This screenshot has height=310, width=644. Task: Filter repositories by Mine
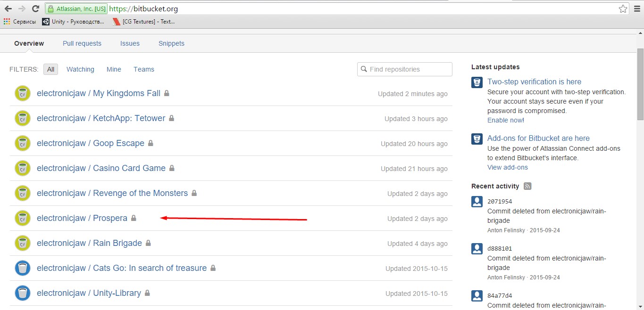(x=114, y=69)
